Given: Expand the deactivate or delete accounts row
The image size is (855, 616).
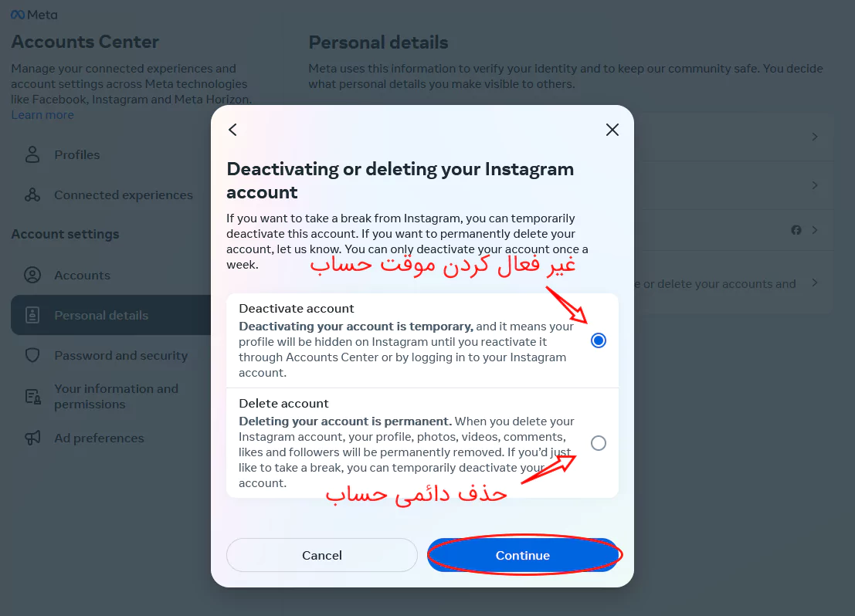Looking at the screenshot, I should (x=815, y=283).
